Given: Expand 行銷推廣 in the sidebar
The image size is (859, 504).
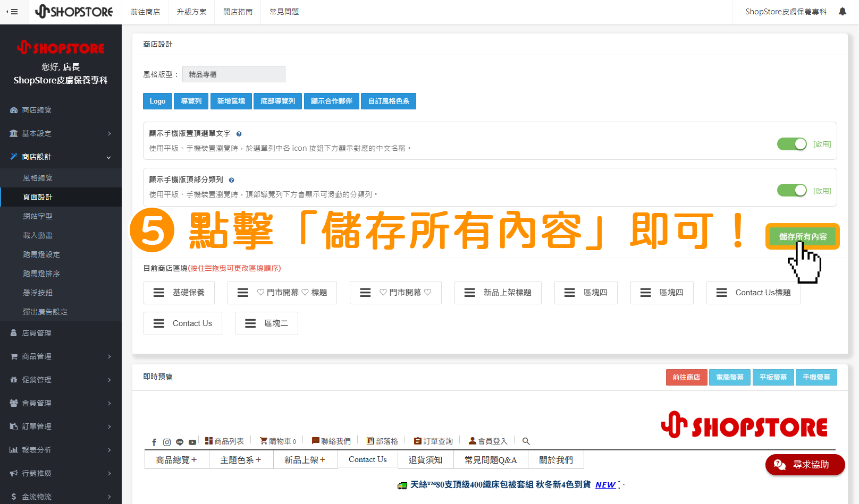Looking at the screenshot, I should coord(61,474).
